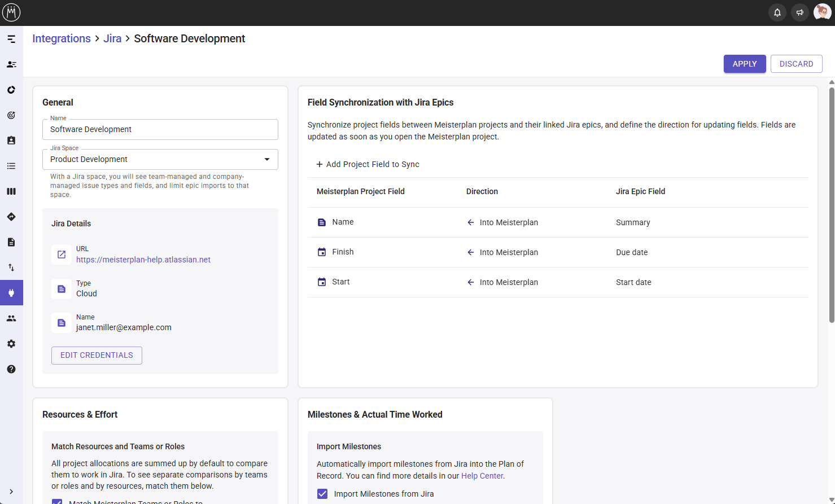Click the Jira Epic Field column header

click(640, 191)
